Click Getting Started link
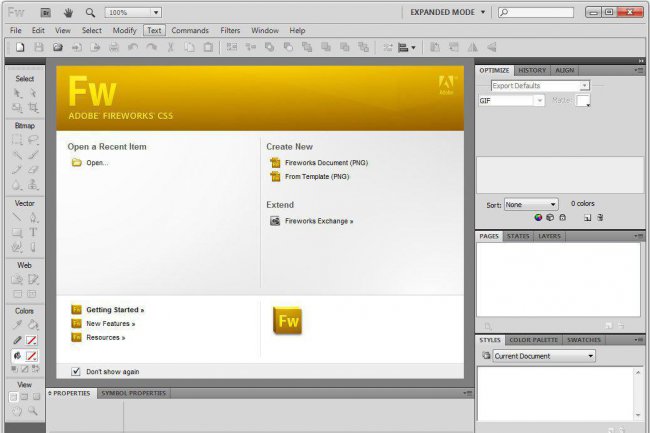This screenshot has height=433, width=650. 115,310
